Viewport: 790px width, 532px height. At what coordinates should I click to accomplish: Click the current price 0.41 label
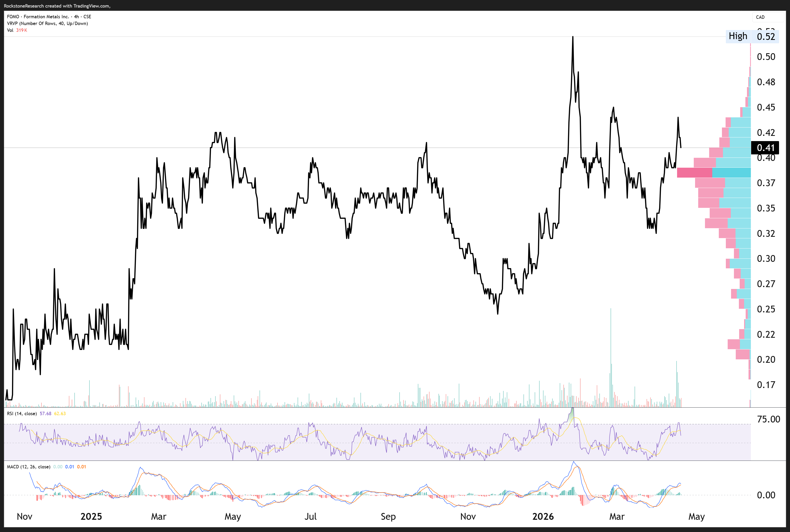pyautogui.click(x=765, y=148)
